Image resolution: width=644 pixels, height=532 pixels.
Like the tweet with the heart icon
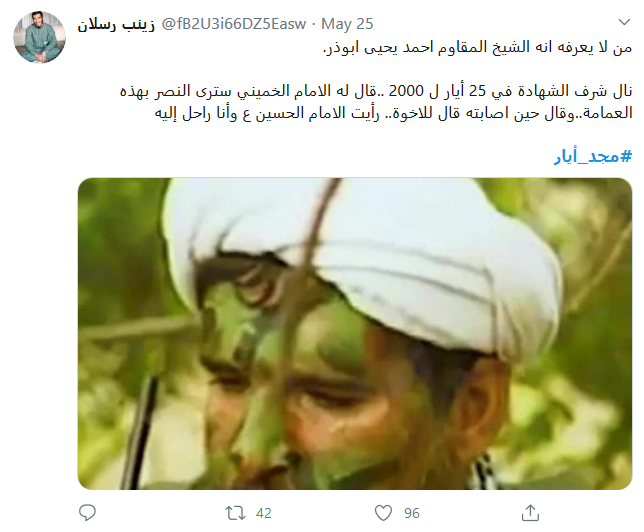click(x=383, y=513)
